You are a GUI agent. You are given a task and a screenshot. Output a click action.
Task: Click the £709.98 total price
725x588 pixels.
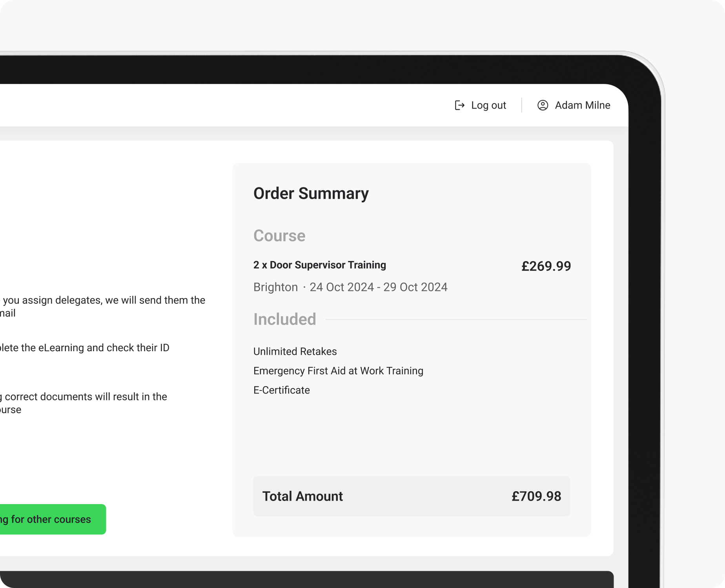pos(536,496)
